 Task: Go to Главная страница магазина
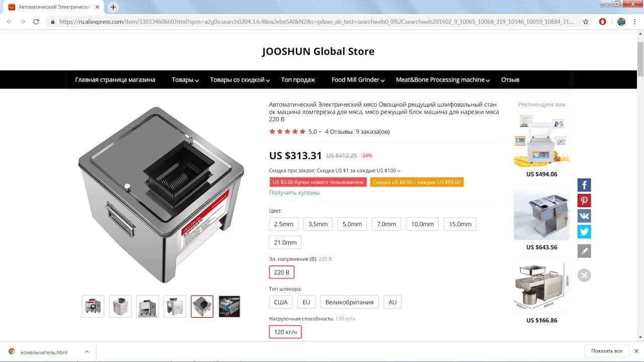click(115, 80)
